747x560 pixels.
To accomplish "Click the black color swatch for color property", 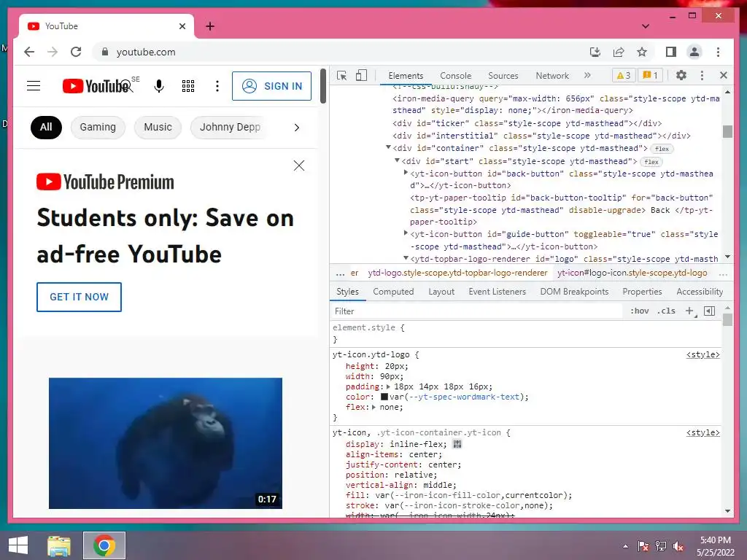I will click(384, 397).
